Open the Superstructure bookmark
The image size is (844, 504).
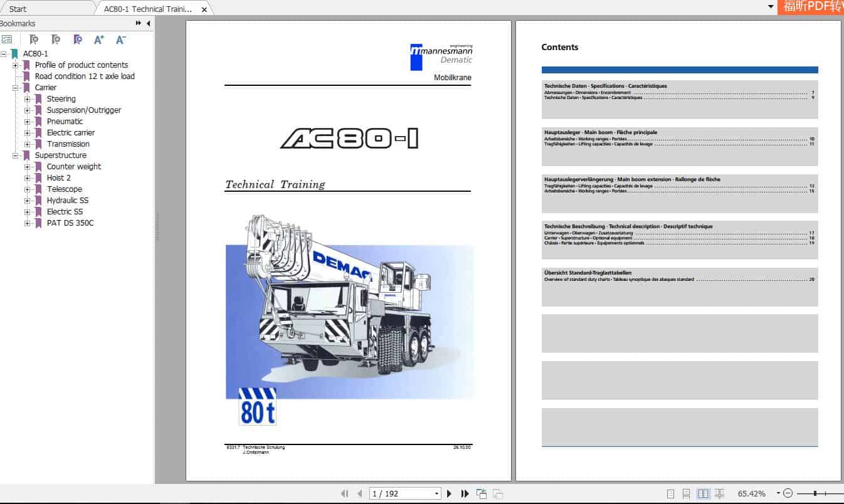point(61,155)
